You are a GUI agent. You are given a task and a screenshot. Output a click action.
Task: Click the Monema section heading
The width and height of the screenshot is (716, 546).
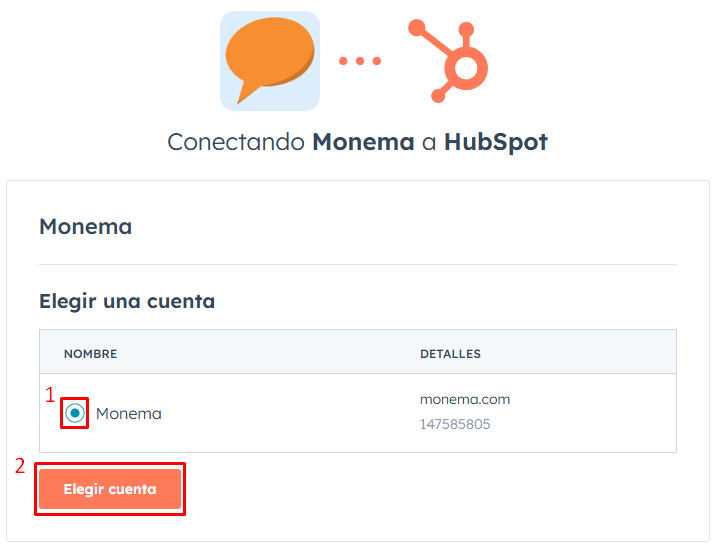tap(85, 227)
